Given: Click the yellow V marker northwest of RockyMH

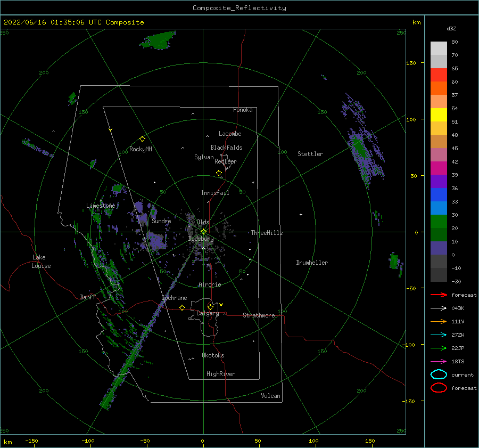Looking at the screenshot, I should pos(111,130).
